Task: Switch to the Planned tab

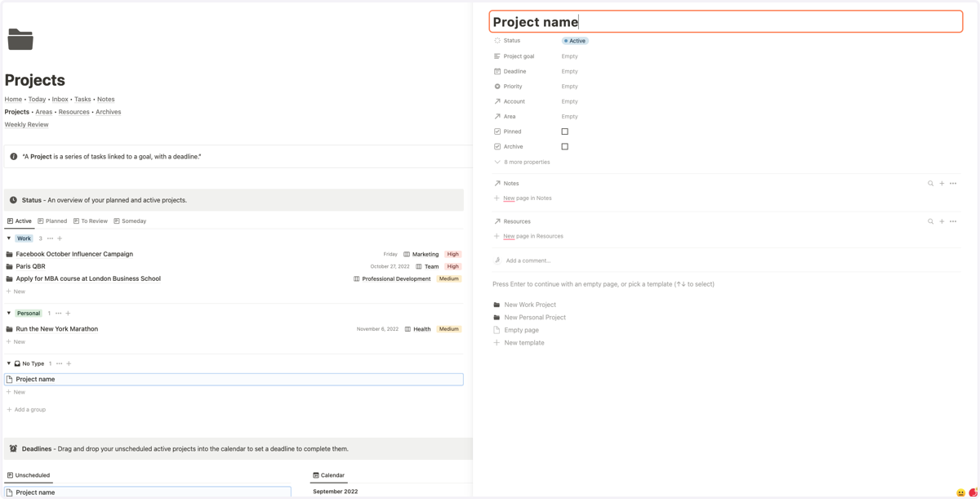Action: point(52,221)
